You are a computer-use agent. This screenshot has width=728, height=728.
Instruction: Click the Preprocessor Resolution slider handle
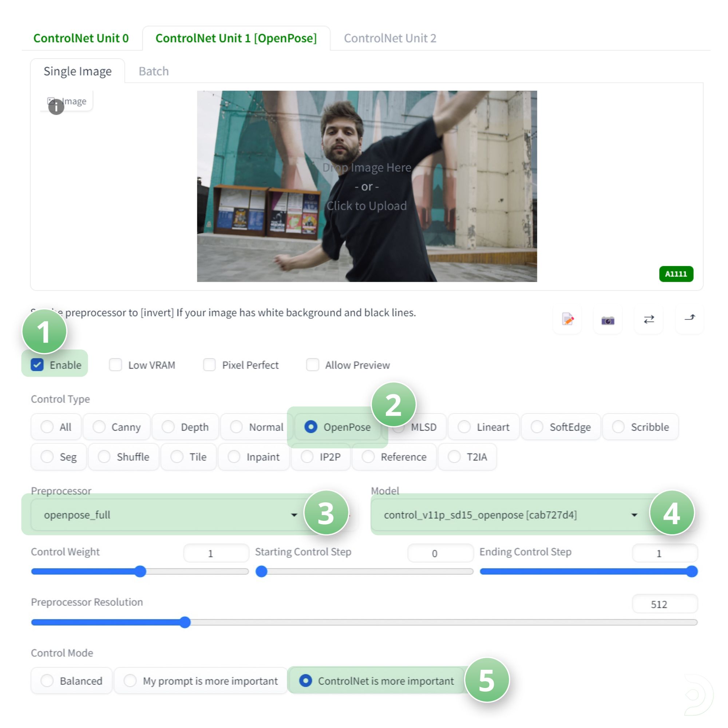click(x=185, y=622)
